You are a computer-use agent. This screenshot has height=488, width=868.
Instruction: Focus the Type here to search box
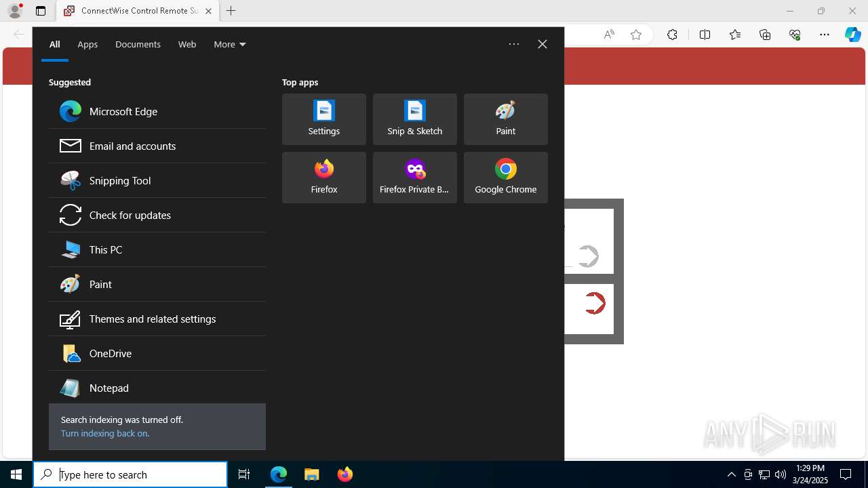pos(130,474)
